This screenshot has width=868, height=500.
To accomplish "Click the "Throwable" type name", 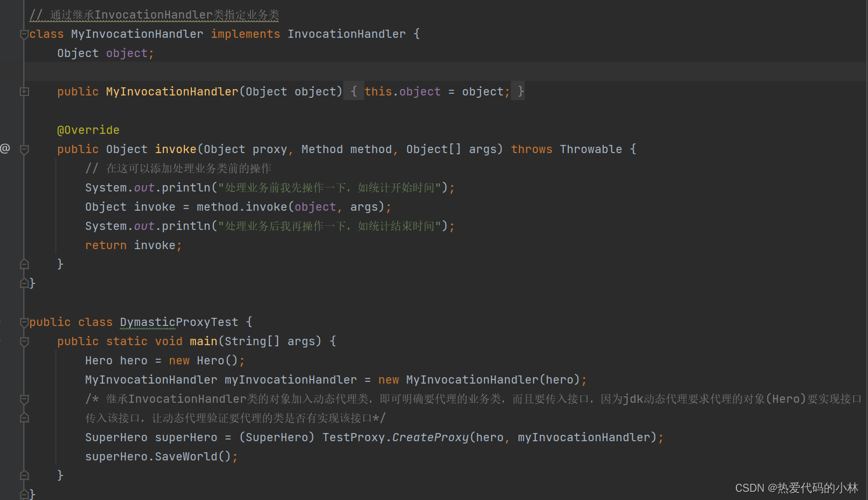I will click(x=591, y=149).
